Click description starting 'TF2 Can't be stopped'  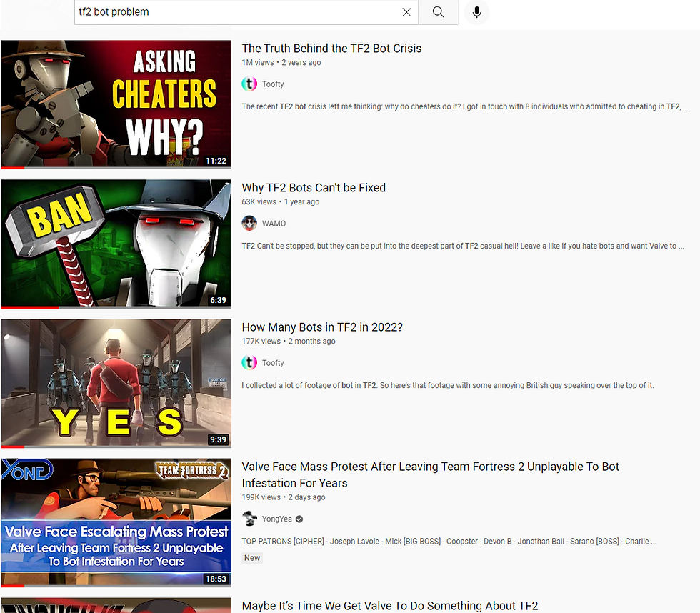point(463,246)
